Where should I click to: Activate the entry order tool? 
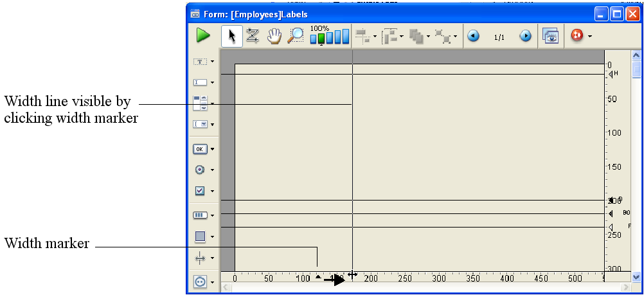253,36
